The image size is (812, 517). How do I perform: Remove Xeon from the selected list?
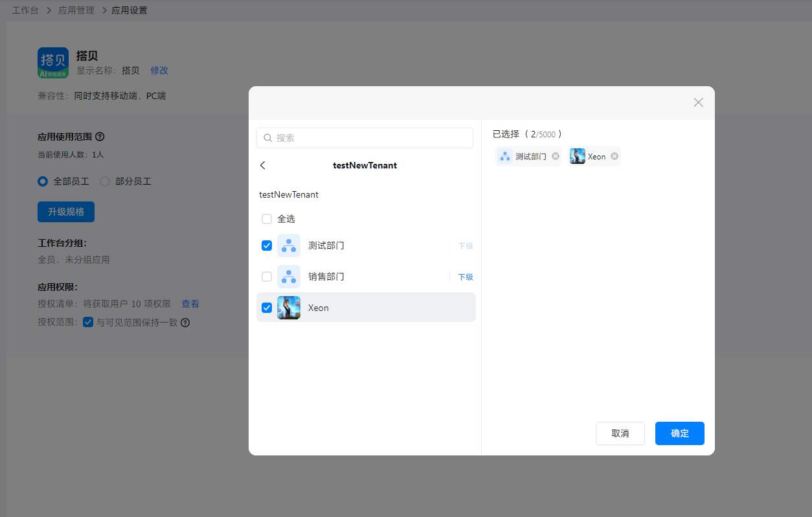click(x=615, y=156)
